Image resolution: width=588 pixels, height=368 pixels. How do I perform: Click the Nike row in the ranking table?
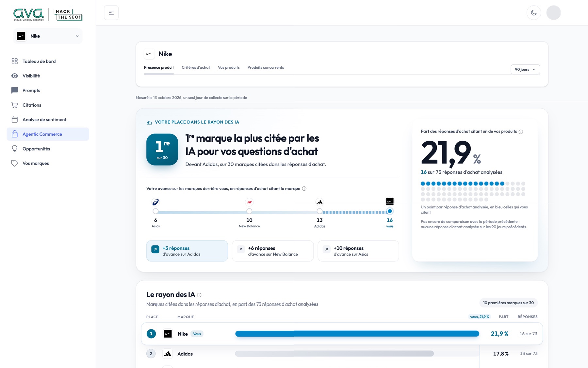[342, 334]
